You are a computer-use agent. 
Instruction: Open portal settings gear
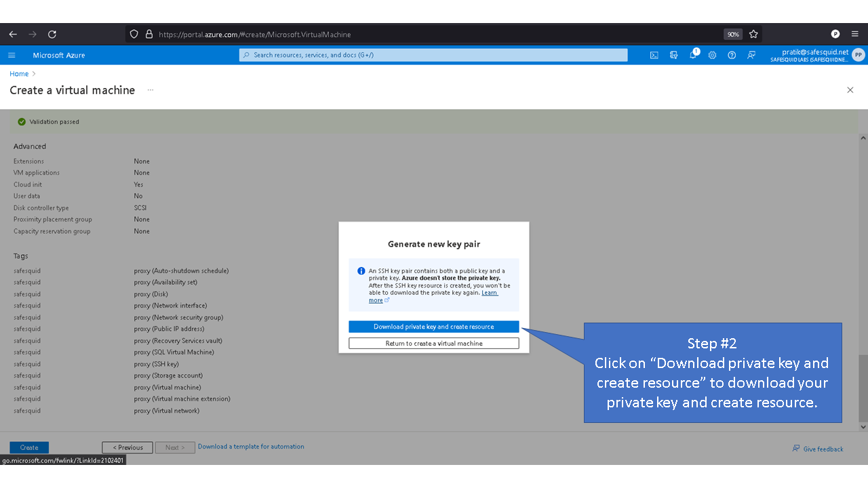712,56
